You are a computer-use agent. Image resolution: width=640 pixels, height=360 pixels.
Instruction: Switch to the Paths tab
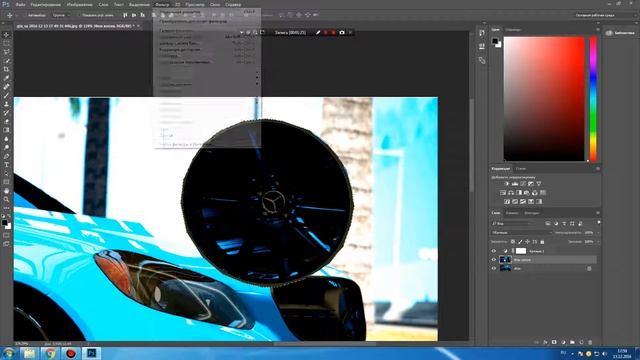point(531,213)
